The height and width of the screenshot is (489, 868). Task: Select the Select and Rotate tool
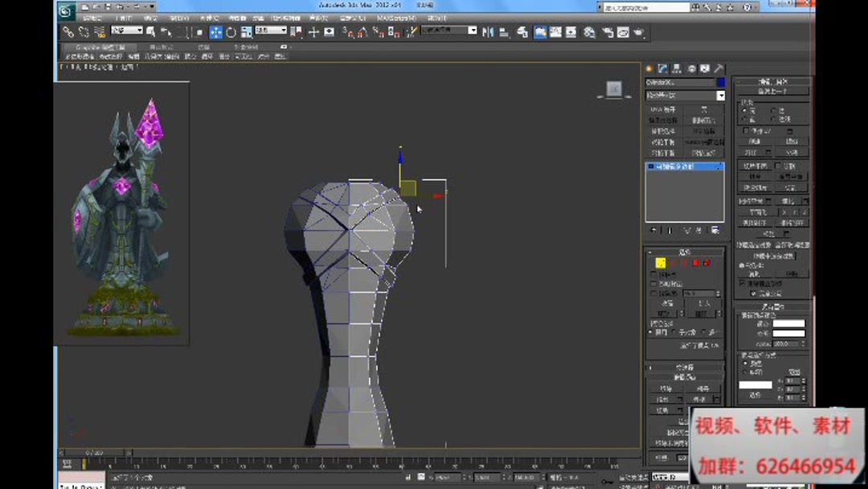pyautogui.click(x=230, y=31)
